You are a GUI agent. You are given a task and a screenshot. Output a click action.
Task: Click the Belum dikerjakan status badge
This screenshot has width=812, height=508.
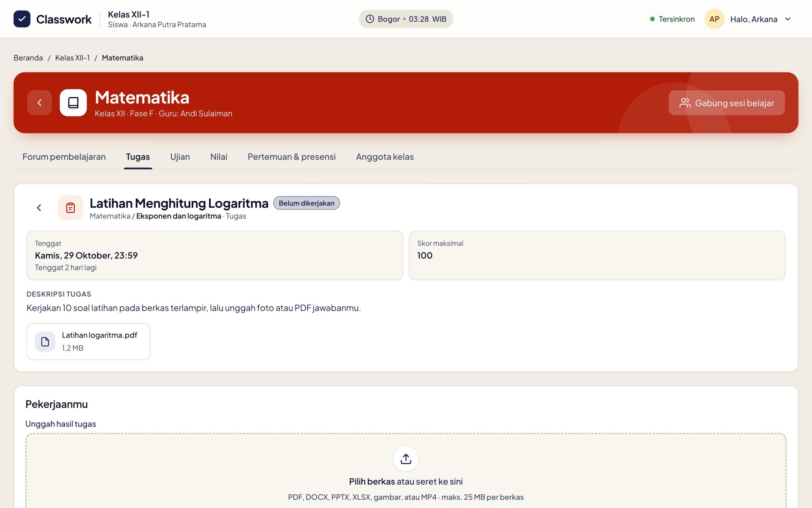(x=306, y=203)
